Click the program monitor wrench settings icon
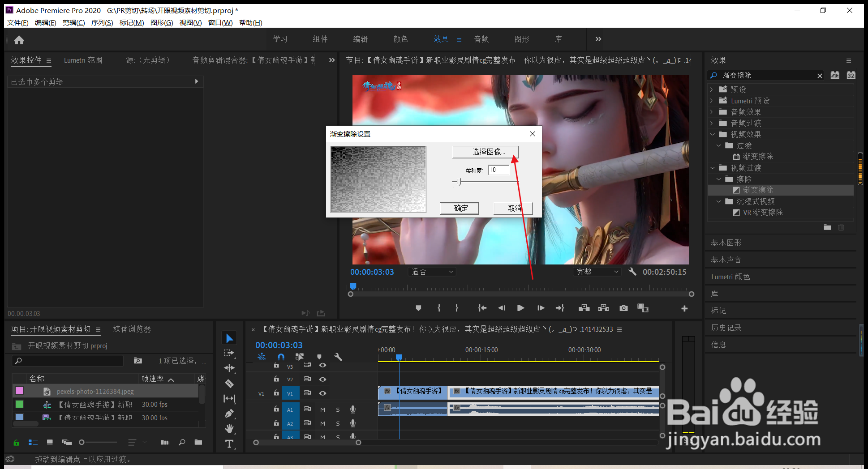Image resolution: width=868 pixels, height=469 pixels. pyautogui.click(x=632, y=272)
